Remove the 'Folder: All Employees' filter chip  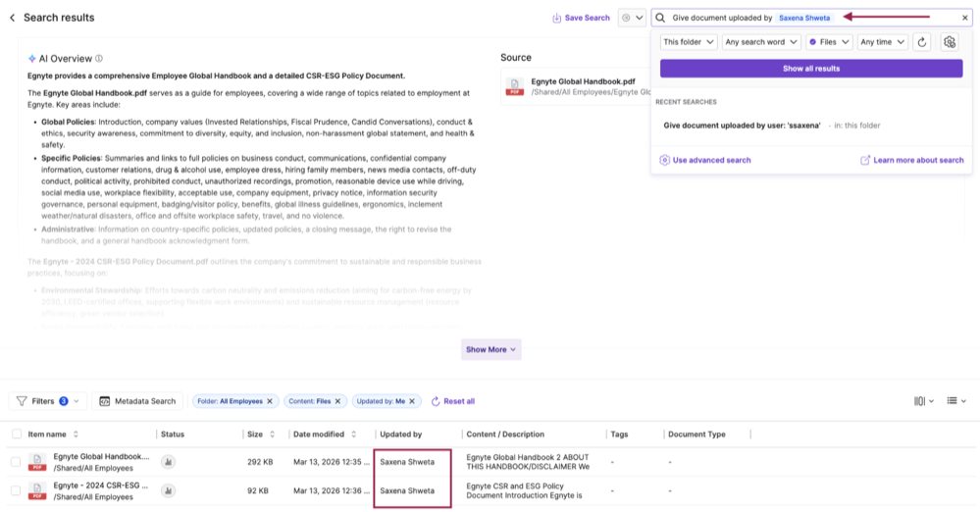pos(271,401)
